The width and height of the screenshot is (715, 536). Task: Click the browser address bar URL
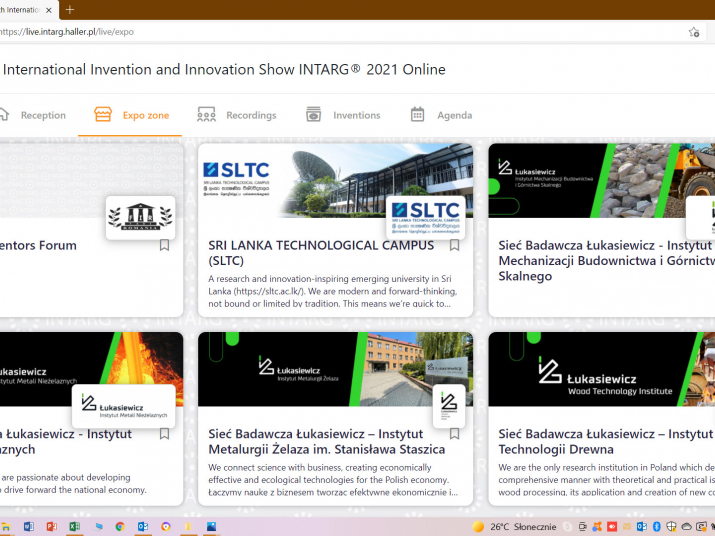[x=70, y=32]
